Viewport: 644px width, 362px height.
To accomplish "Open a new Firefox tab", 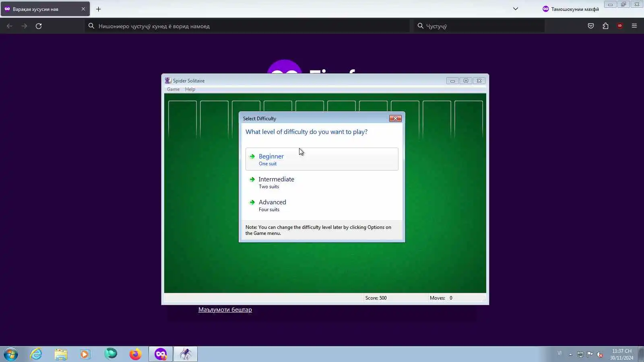I will click(98, 9).
